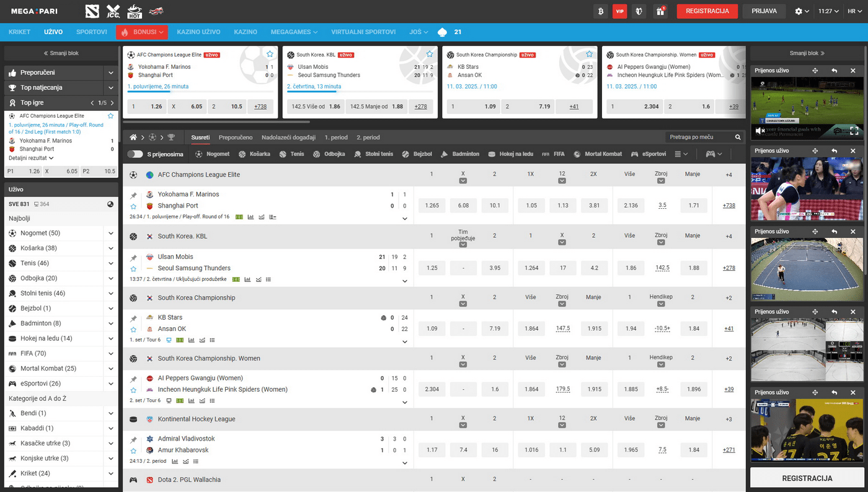Go to next Top igre slide
Screen dimensions: 868x492
pos(112,103)
